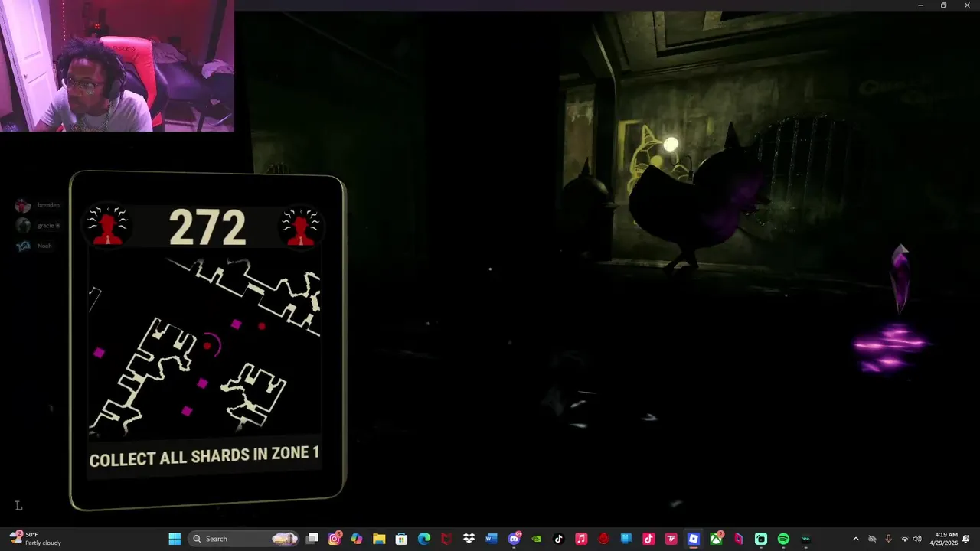The height and width of the screenshot is (551, 980).
Task: Launch Microsoft Edge from the taskbar
Action: (x=424, y=539)
